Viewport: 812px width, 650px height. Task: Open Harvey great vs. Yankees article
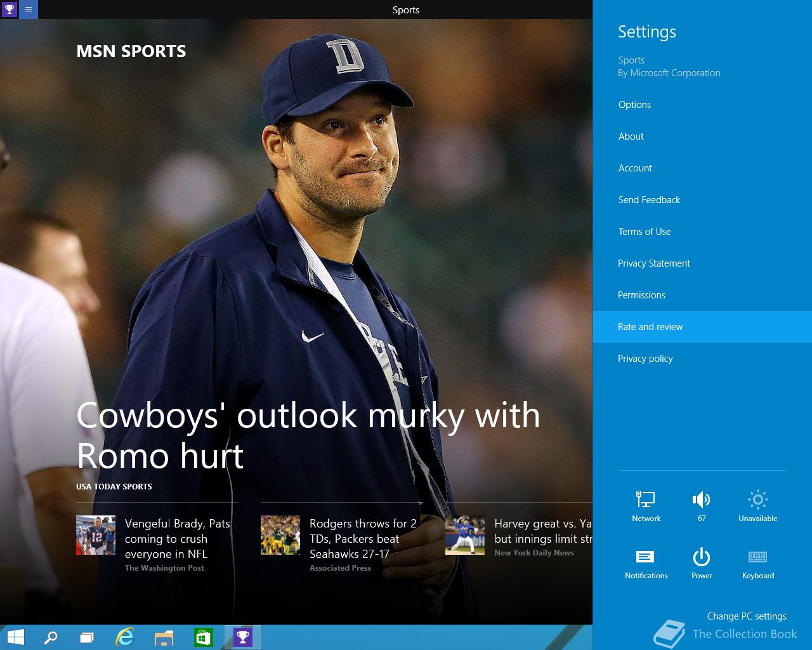543,531
